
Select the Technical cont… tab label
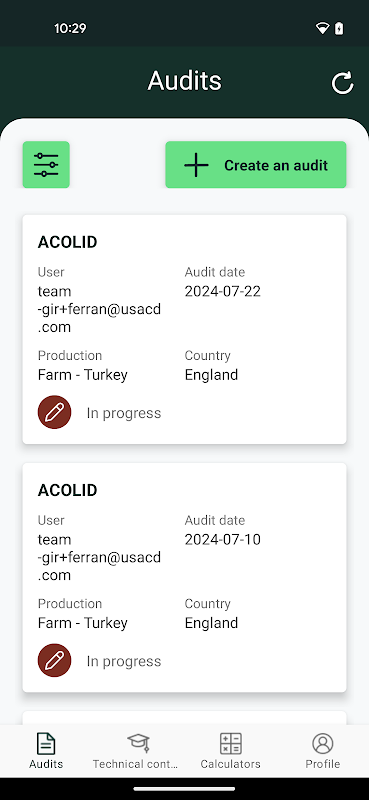tap(136, 764)
